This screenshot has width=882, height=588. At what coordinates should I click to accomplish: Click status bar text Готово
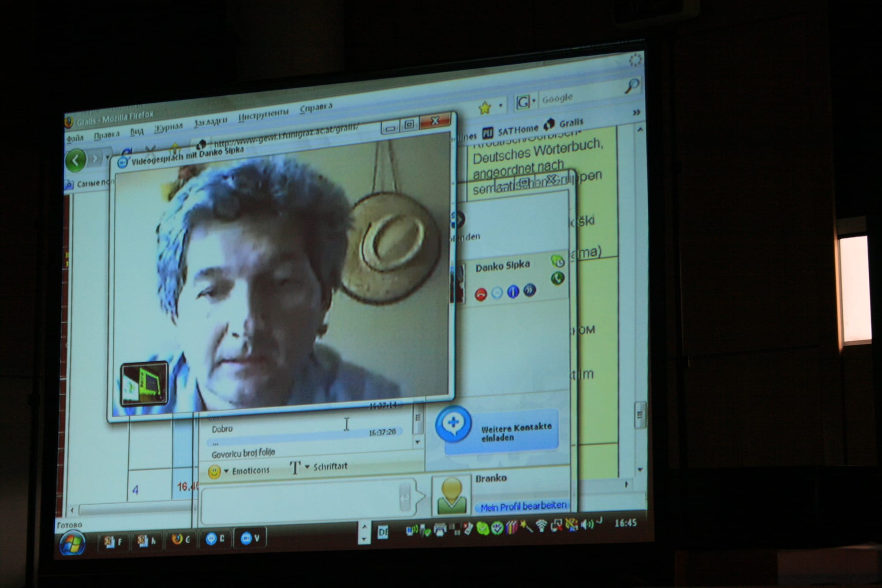69,525
